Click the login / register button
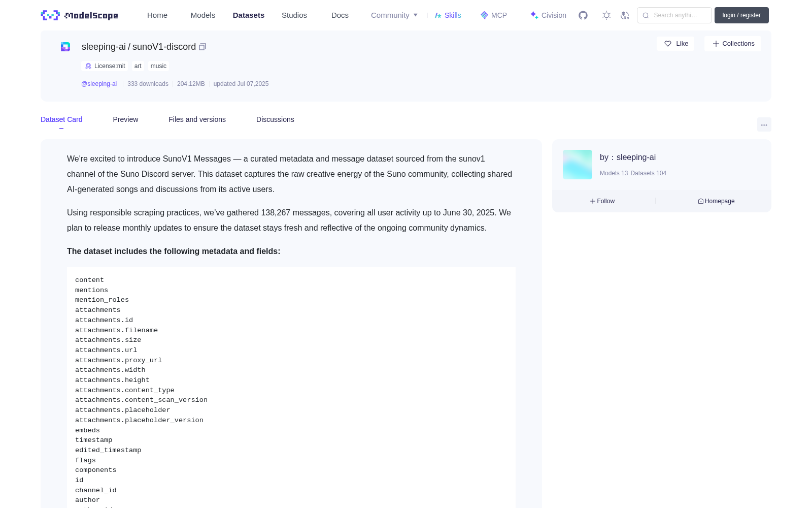The height and width of the screenshot is (508, 812). [741, 15]
